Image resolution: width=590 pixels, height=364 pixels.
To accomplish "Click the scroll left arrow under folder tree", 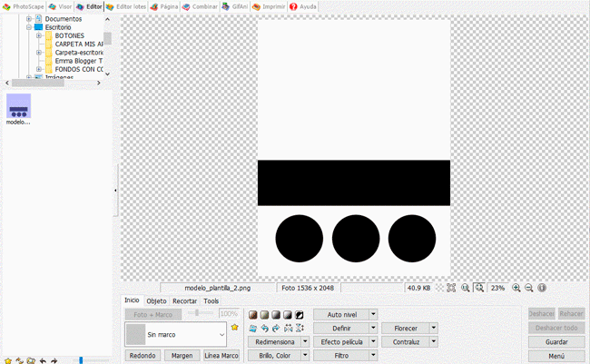I will [7, 83].
